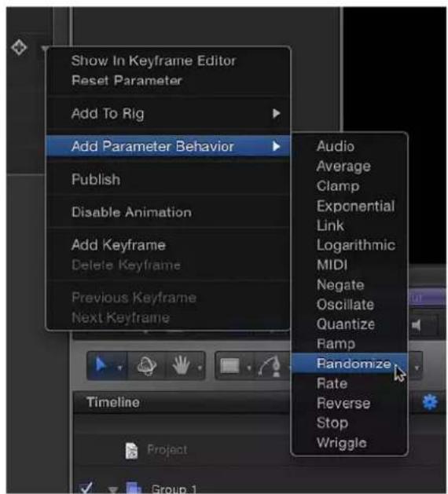Screen dimensions: 448x494
Task: Expand the Add Parameter Behavior submenu
Action: [276, 146]
